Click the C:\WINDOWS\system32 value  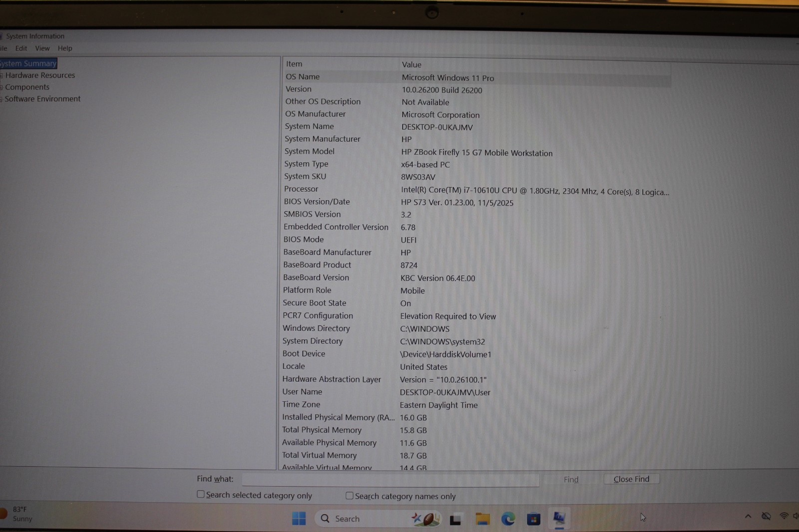pyautogui.click(x=442, y=342)
